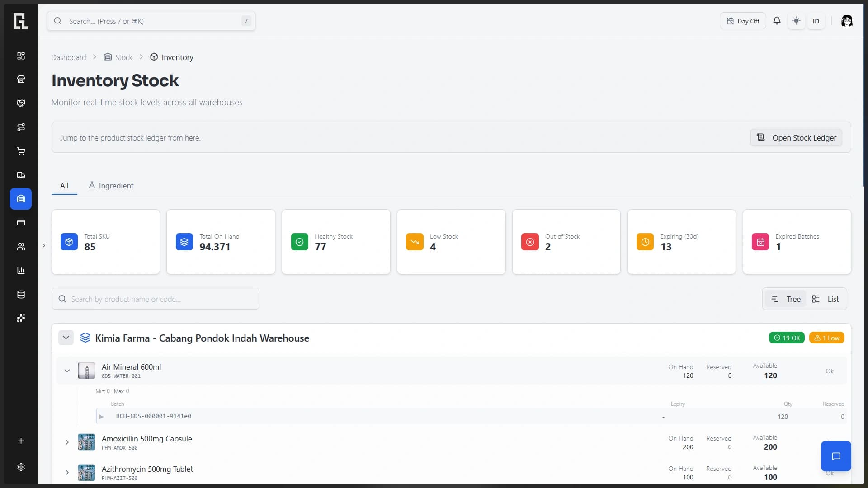Go to Dashboard breadcrumb

pyautogui.click(x=69, y=57)
